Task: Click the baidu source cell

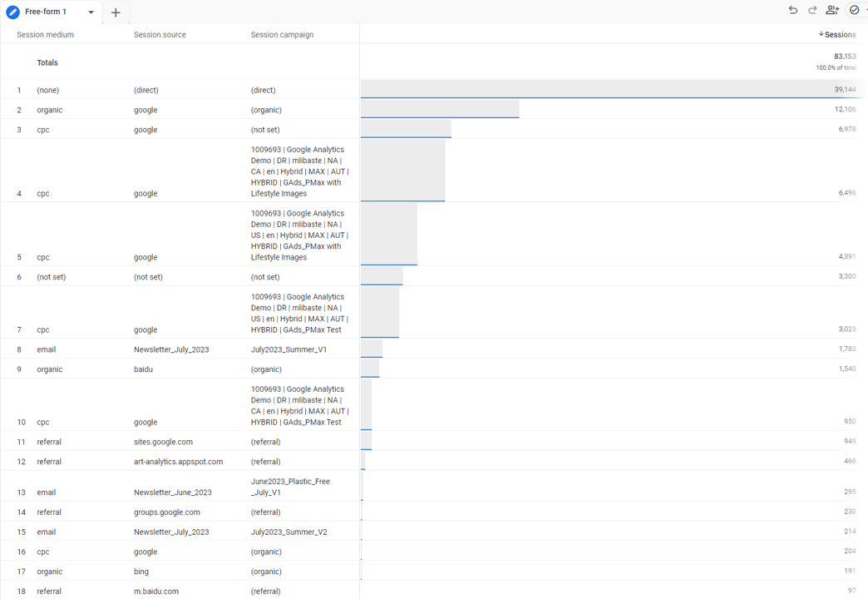Action: pyautogui.click(x=143, y=369)
